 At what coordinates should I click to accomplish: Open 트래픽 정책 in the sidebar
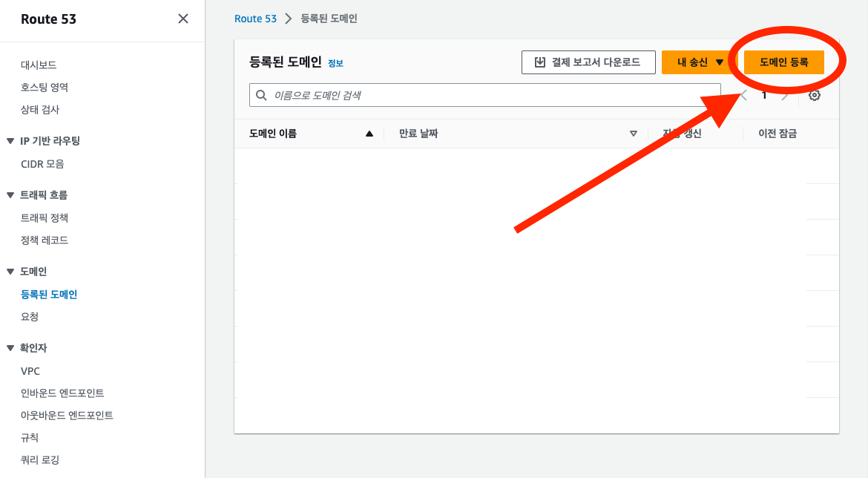pos(45,217)
